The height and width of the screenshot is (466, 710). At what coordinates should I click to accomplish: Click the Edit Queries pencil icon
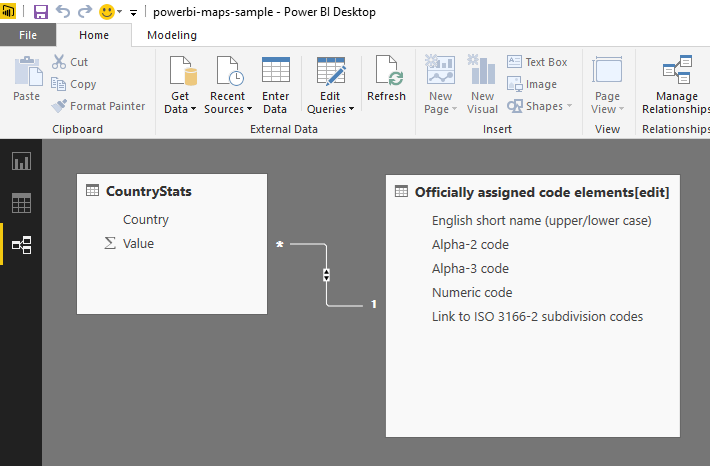[x=331, y=71]
